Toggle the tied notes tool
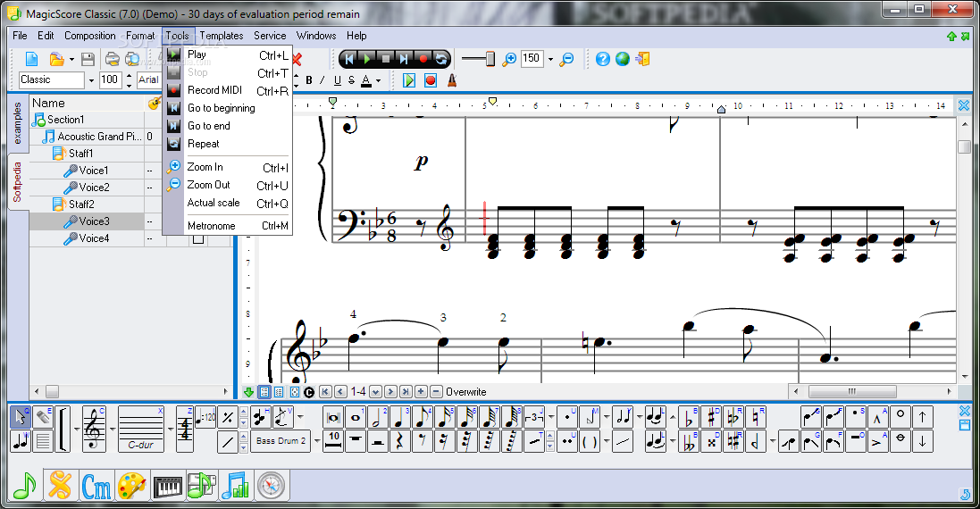980x509 pixels. pyautogui.click(x=656, y=417)
